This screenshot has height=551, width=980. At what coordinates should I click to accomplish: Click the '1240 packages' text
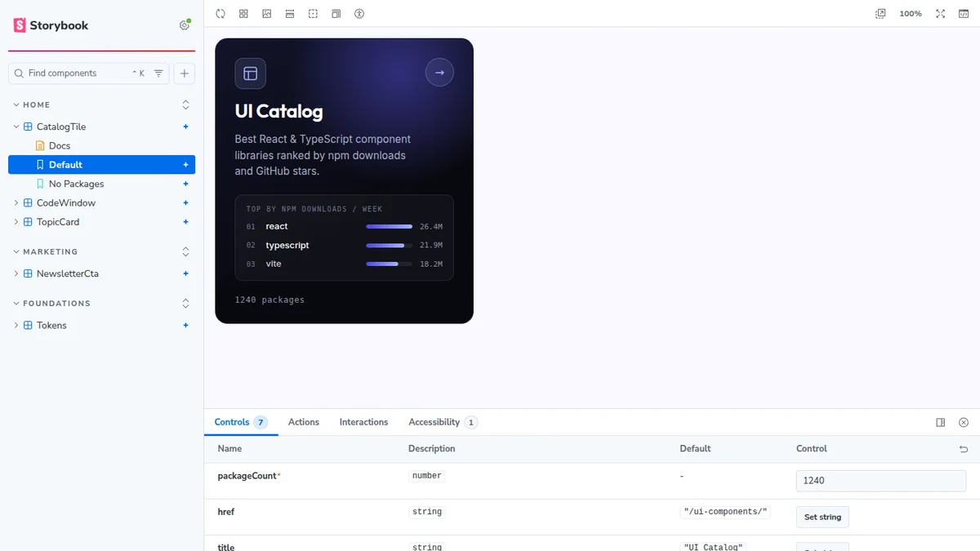click(269, 300)
